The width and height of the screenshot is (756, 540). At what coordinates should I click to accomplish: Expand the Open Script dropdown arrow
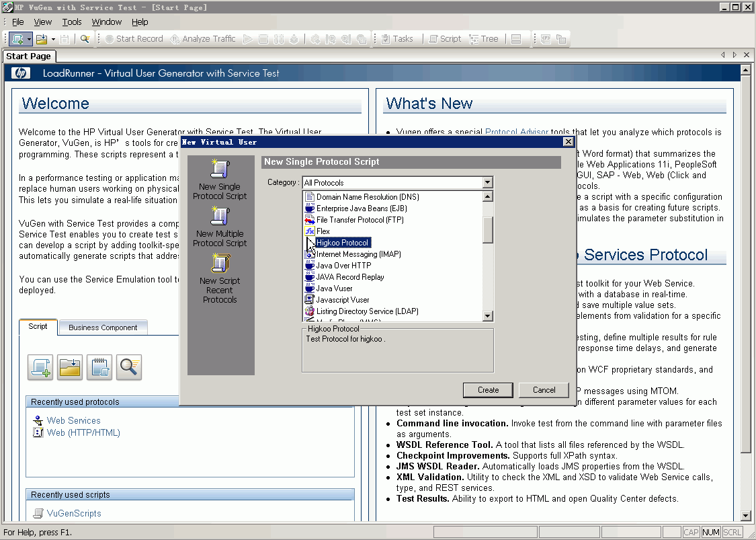pos(53,39)
